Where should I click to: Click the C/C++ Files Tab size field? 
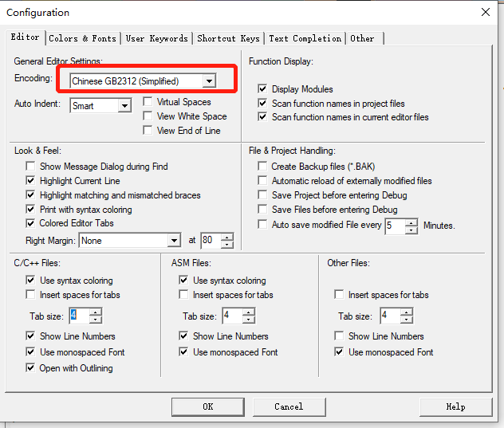80,316
